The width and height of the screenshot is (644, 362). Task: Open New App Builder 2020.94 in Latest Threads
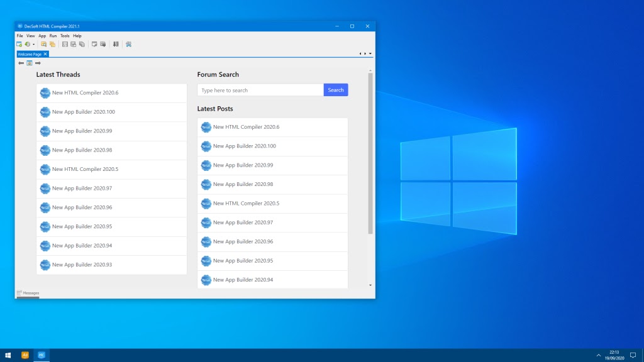111,246
